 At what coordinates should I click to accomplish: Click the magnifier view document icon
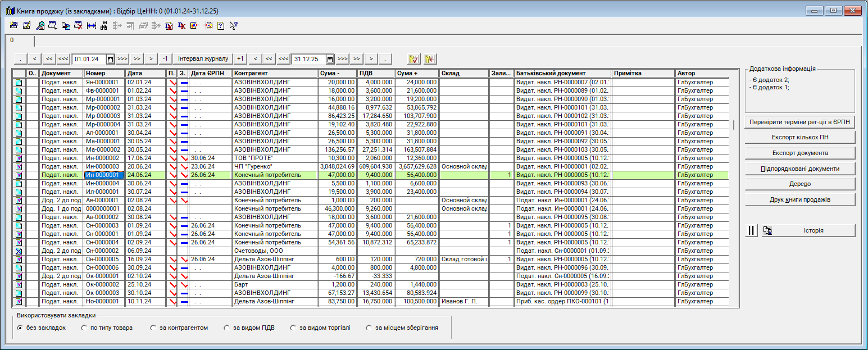coord(40,25)
